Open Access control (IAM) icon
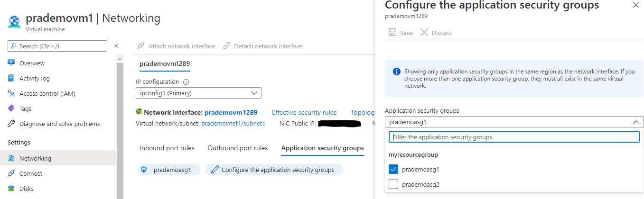 click(x=11, y=93)
